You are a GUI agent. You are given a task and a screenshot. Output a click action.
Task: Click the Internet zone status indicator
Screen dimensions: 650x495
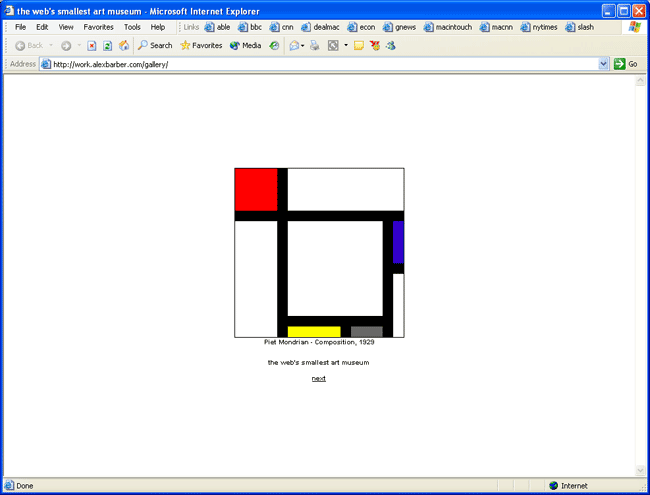pyautogui.click(x=568, y=485)
